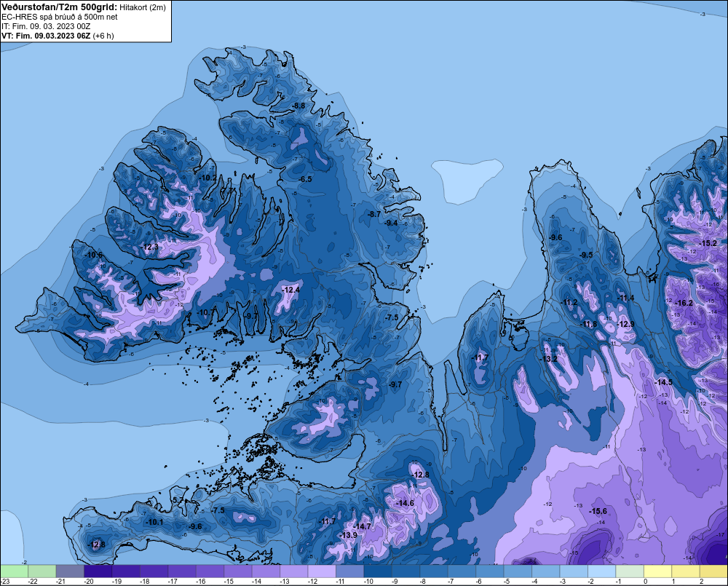Select the 'EC-HRES spá brúuð á 500m net' line
The image size is (728, 586).
(60, 17)
